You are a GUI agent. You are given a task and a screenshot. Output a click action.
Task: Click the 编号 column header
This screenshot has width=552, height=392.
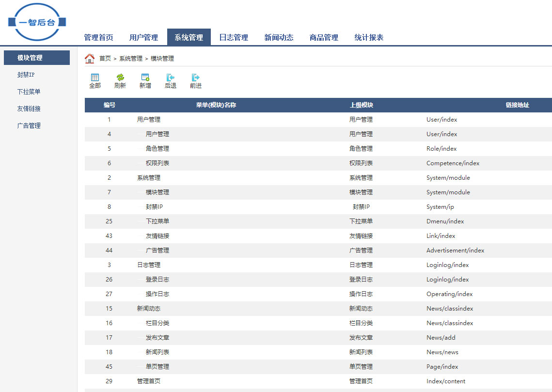pyautogui.click(x=109, y=105)
